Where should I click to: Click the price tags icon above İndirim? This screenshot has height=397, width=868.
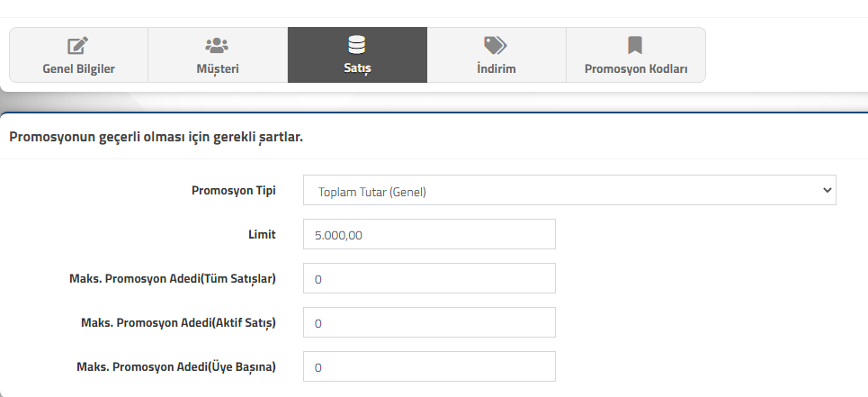pos(496,45)
